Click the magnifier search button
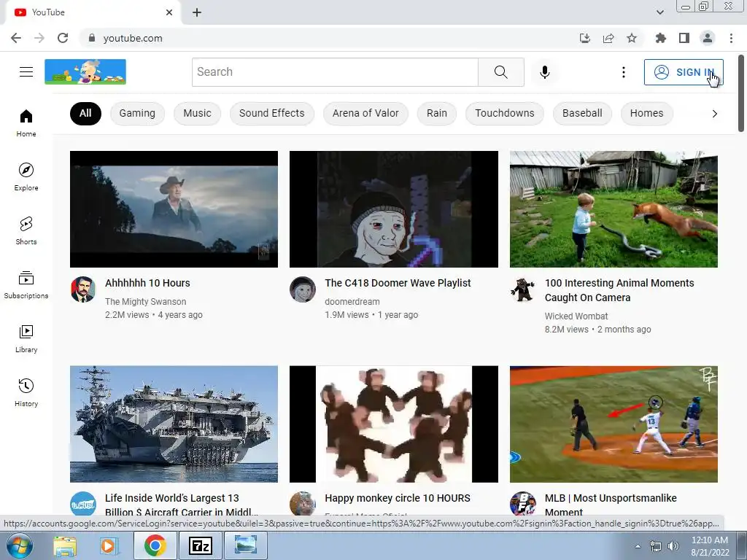 coord(500,72)
